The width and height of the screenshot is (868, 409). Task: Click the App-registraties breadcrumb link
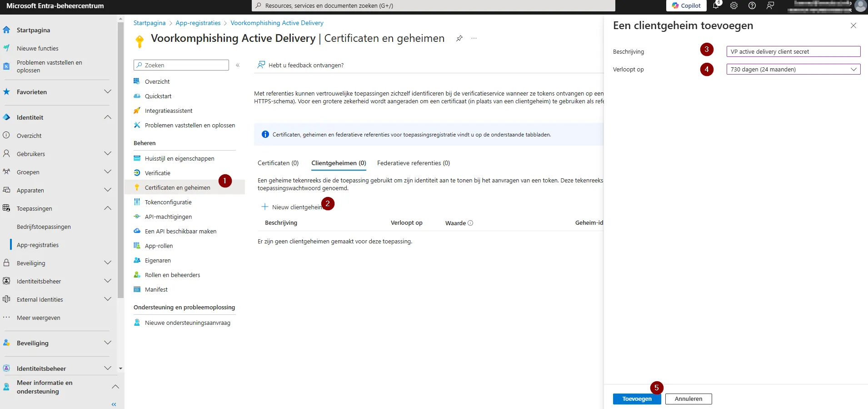coord(198,23)
